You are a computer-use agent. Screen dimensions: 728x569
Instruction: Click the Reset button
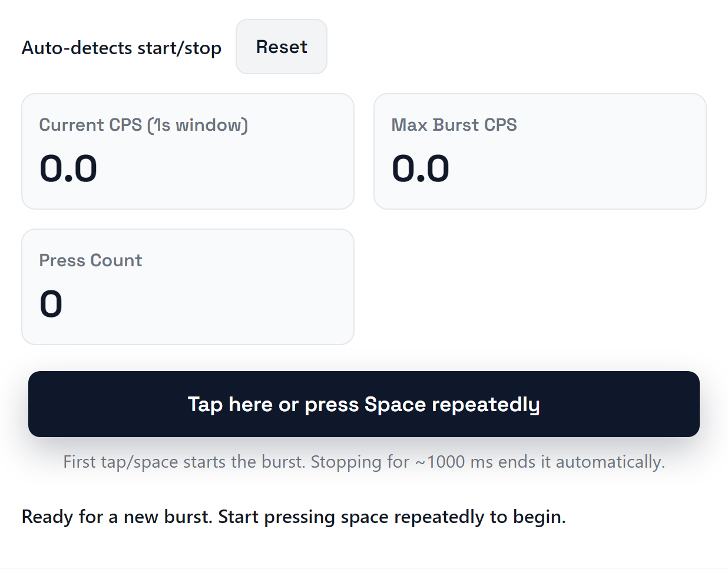tap(281, 47)
